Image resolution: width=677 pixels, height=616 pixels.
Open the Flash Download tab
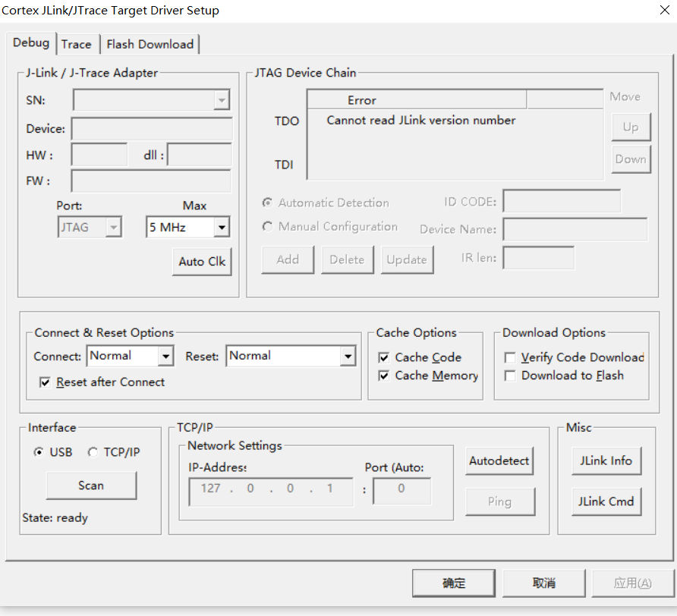[x=150, y=45]
